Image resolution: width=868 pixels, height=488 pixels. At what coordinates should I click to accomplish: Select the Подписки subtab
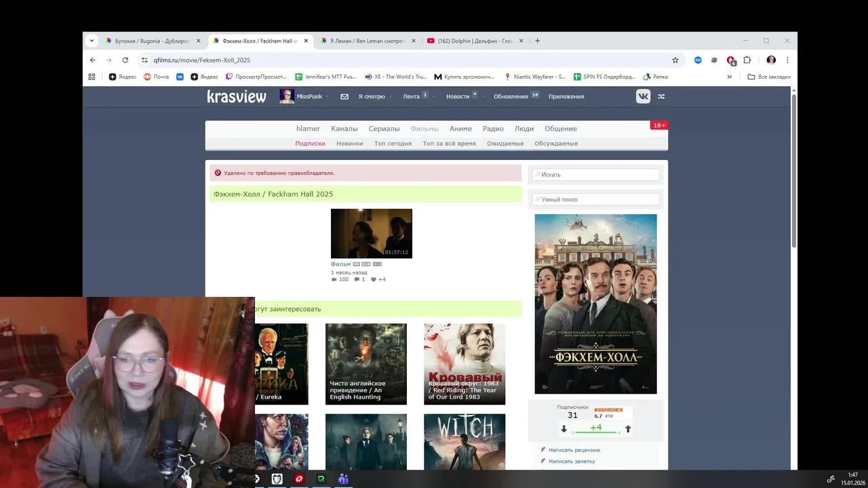point(310,144)
